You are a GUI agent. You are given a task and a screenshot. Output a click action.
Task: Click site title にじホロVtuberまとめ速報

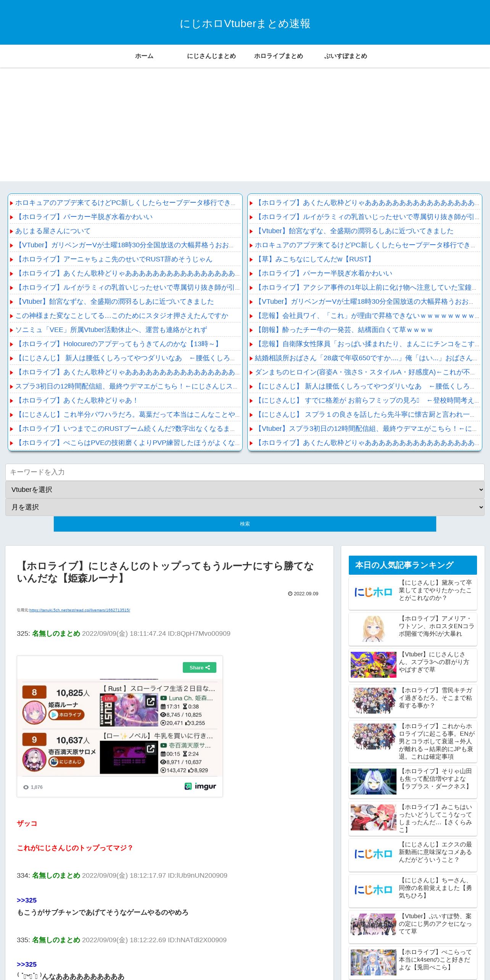[x=245, y=24]
